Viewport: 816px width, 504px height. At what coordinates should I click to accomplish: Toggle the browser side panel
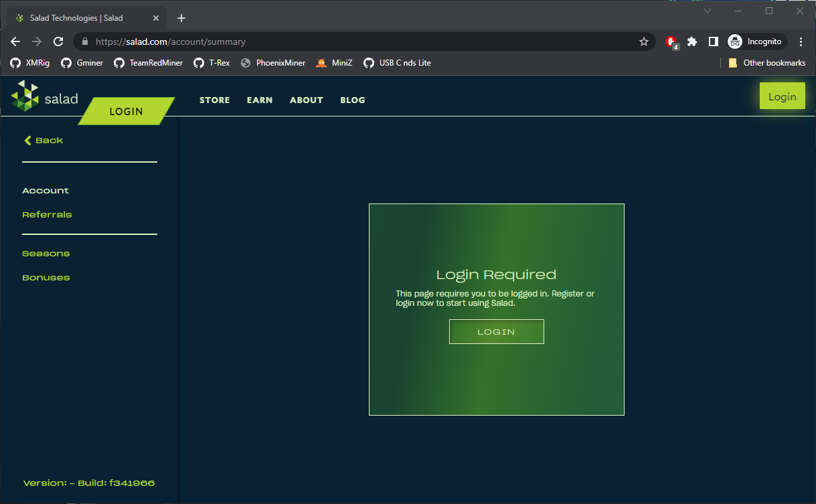714,41
